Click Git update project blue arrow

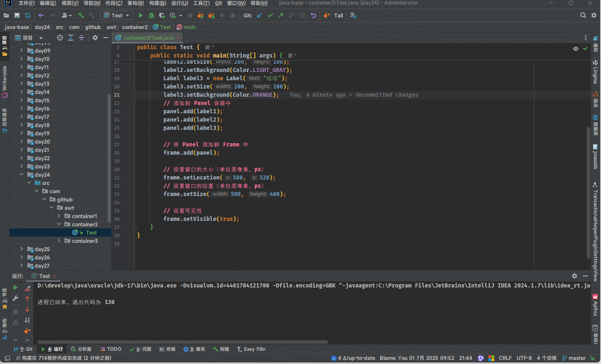coord(259,15)
